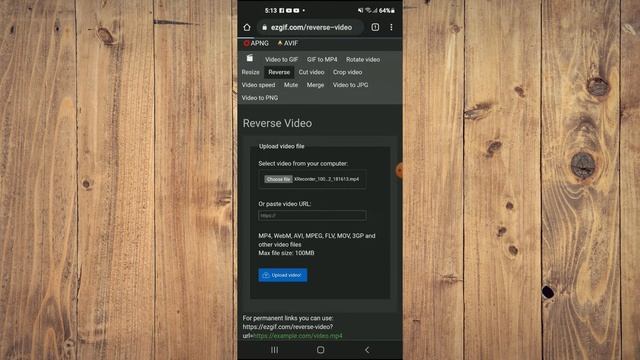Click the Choose file button
Viewport: 640px width, 360px height.
[x=278, y=179]
